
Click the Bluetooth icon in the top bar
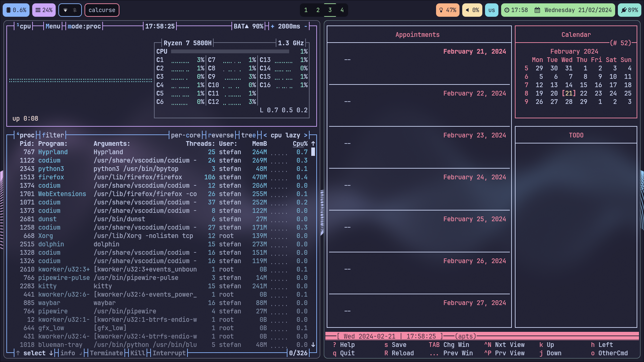point(75,10)
